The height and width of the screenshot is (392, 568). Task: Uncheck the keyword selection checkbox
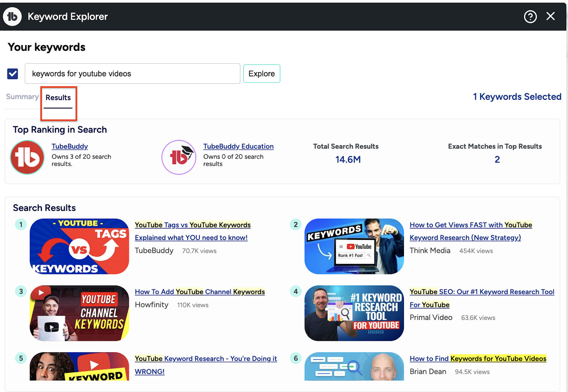13,73
